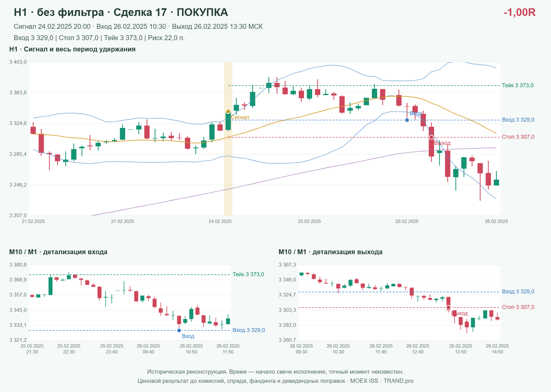Image resolution: width=551 pixels, height=392 pixels.
Task: Click the blue Вход dot in entry detail chart
Action: click(x=179, y=330)
